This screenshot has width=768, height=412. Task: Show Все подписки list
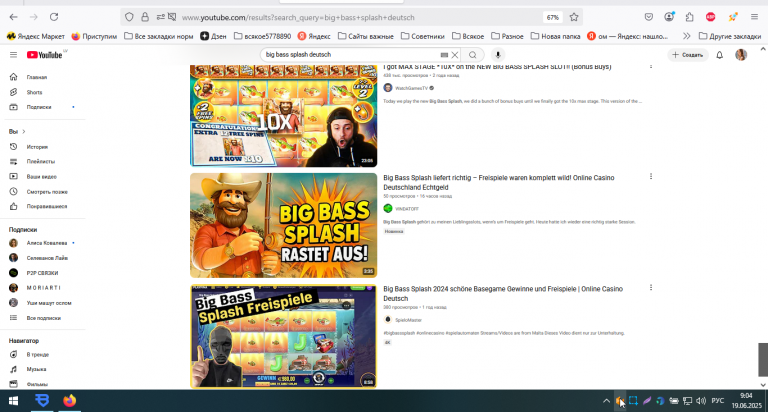pyautogui.click(x=44, y=318)
